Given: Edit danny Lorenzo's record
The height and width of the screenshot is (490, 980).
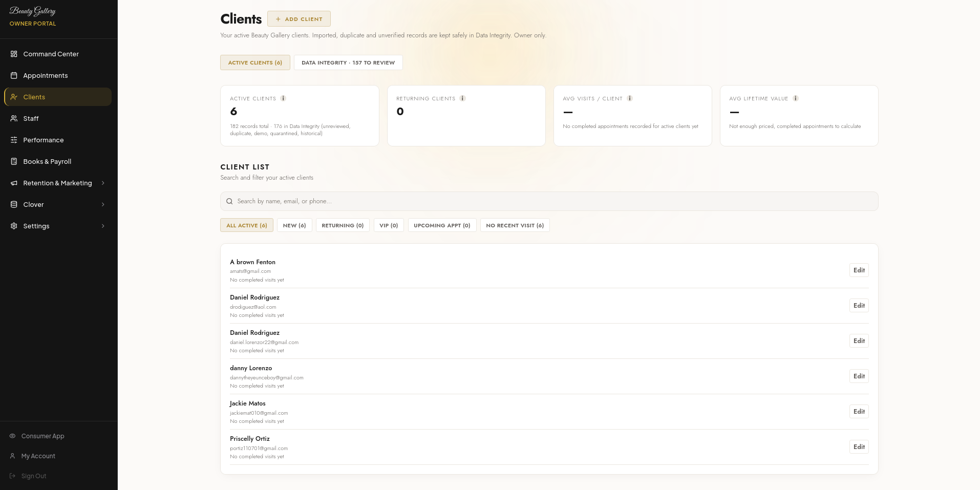Looking at the screenshot, I should coord(859,376).
